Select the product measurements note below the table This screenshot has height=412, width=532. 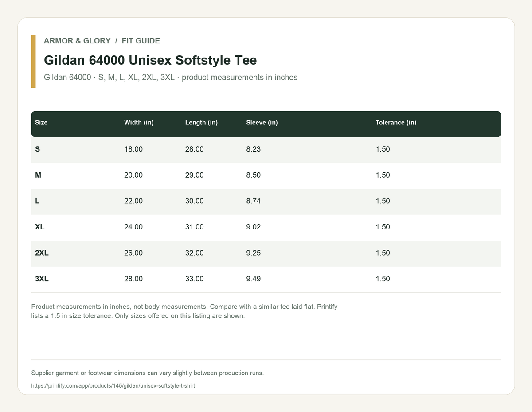(x=184, y=311)
